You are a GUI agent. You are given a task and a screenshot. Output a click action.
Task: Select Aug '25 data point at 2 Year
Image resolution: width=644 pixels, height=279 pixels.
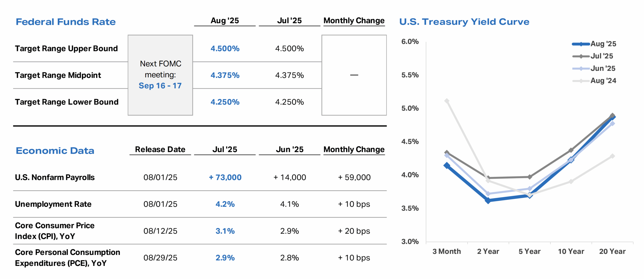pos(488,200)
